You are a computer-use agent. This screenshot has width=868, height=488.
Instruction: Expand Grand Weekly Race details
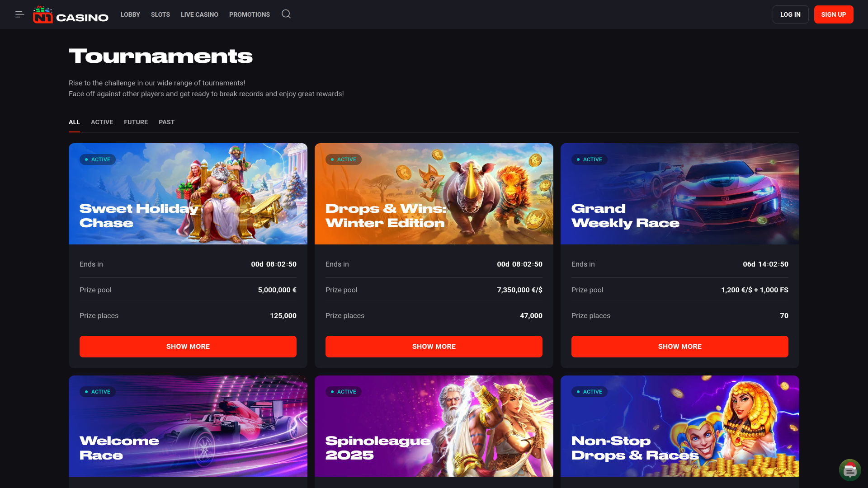(680, 347)
